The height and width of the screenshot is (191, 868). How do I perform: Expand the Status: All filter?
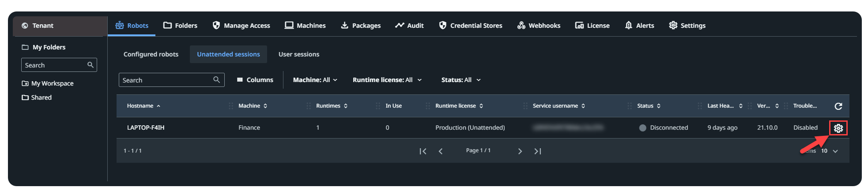(461, 80)
